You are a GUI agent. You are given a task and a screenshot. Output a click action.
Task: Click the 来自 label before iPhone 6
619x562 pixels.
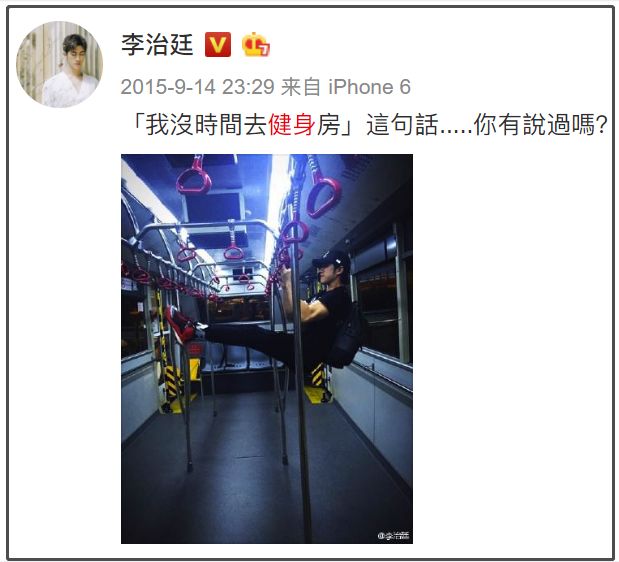[x=301, y=87]
